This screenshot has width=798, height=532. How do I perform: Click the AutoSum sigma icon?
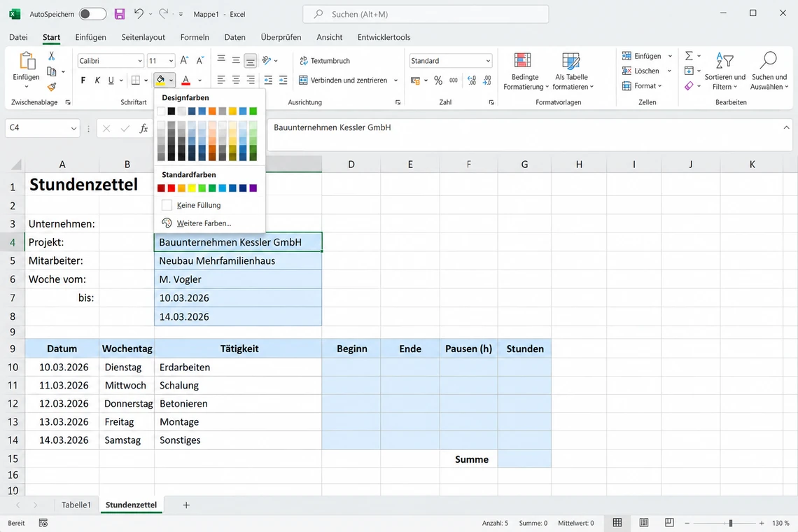pos(689,55)
